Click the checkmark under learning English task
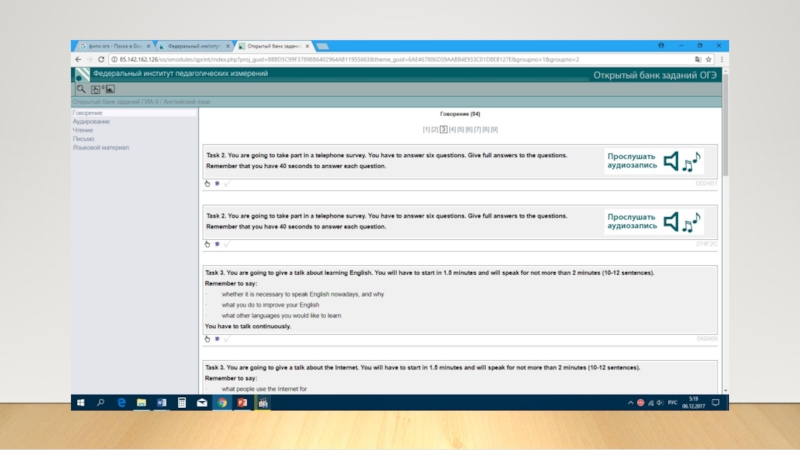This screenshot has width=800, height=450. click(x=227, y=339)
